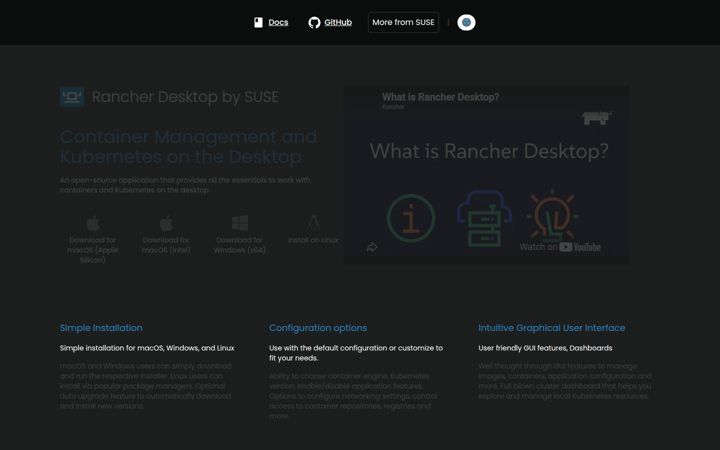
Task: Click the Configuration options heading
Action: pyautogui.click(x=318, y=328)
